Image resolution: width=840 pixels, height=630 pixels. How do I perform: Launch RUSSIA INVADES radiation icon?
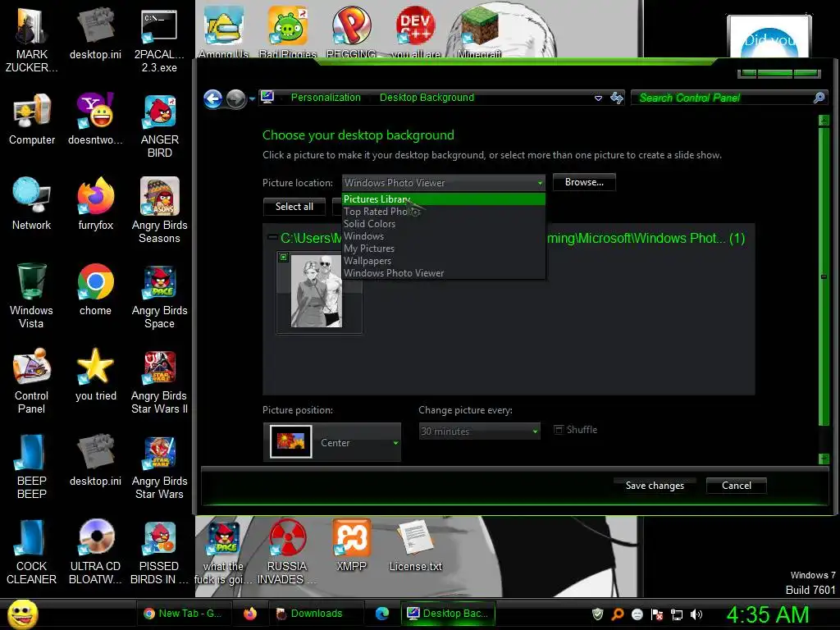click(x=287, y=552)
